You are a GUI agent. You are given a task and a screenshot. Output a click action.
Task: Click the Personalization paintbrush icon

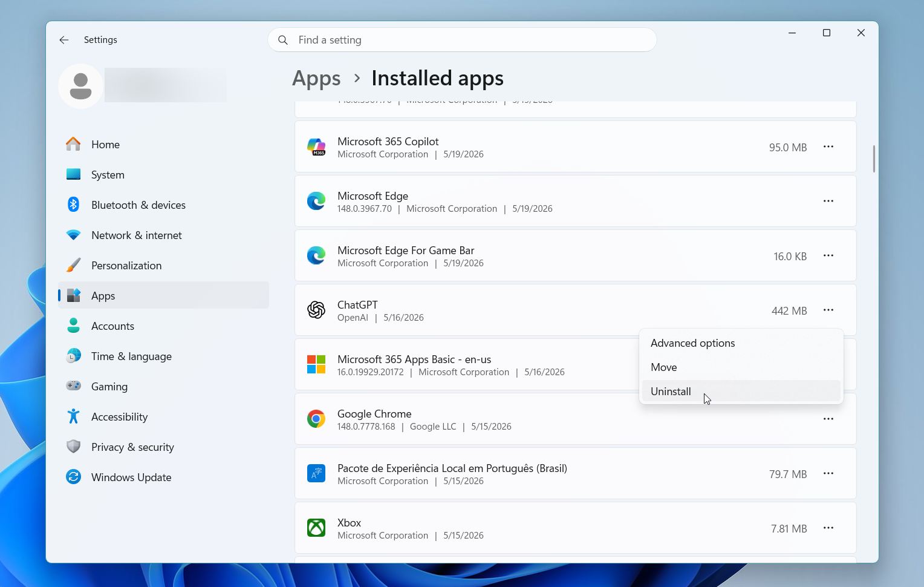tap(73, 265)
